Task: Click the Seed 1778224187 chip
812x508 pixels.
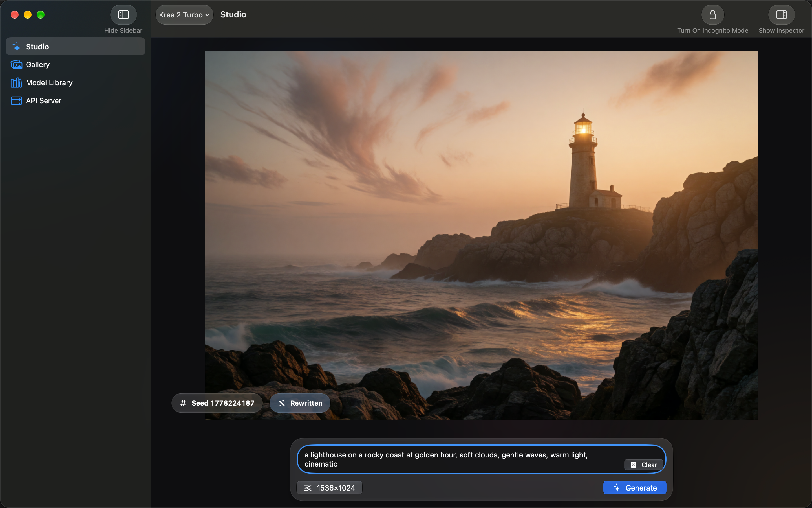Action: [217, 403]
